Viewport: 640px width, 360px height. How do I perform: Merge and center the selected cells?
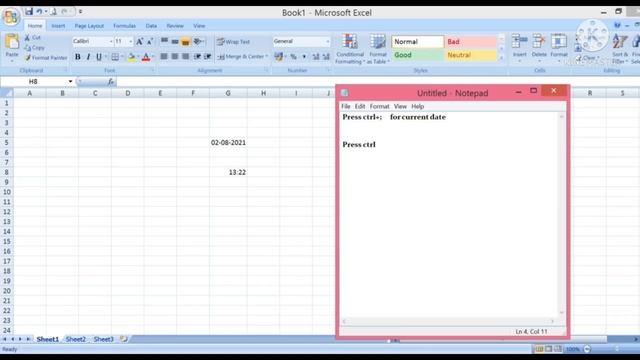point(241,56)
